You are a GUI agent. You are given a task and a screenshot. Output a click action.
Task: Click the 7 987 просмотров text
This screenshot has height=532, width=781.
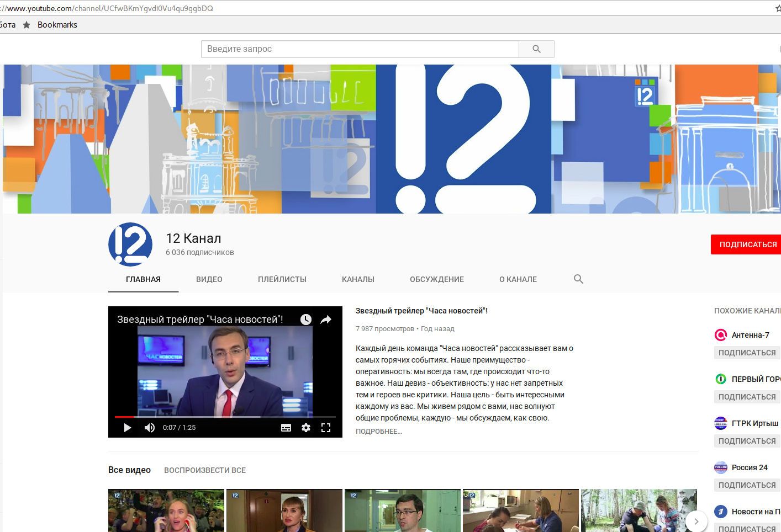click(385, 329)
